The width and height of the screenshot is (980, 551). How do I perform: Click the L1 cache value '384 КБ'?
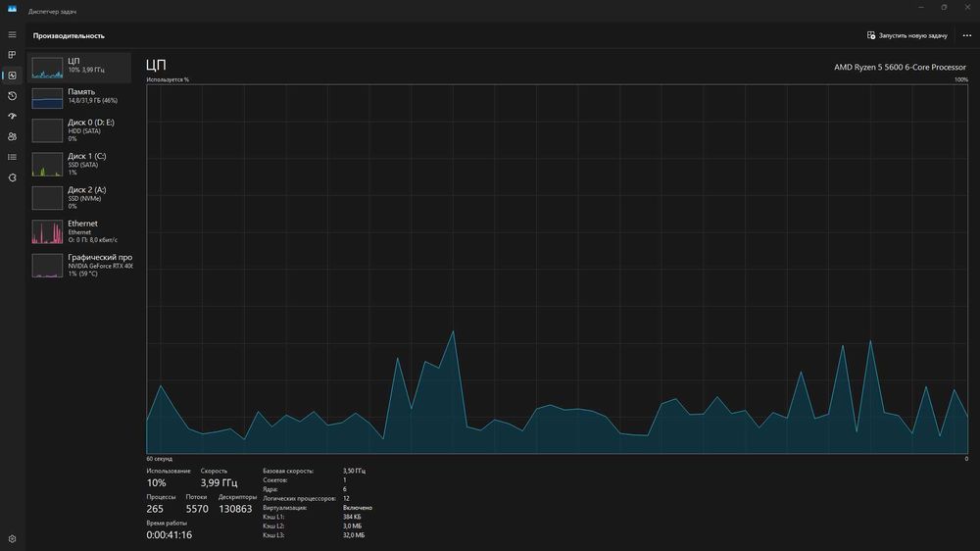click(x=352, y=518)
